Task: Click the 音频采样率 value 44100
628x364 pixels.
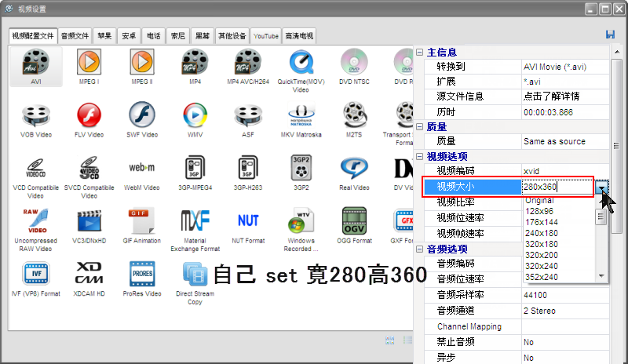Action: coord(535,295)
